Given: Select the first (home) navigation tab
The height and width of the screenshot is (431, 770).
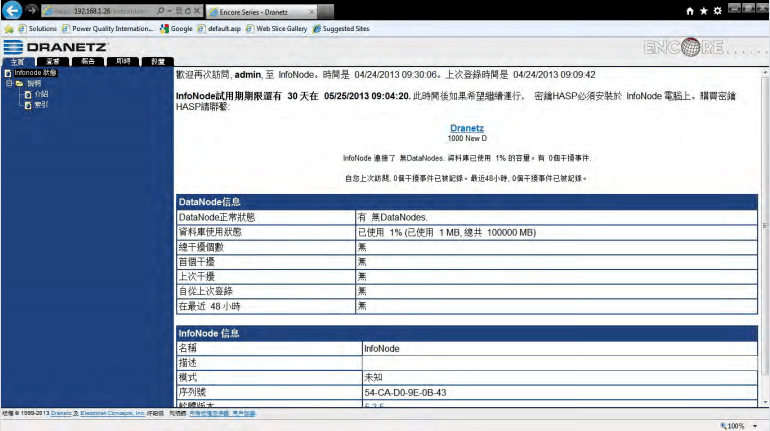Looking at the screenshot, I should 18,61.
